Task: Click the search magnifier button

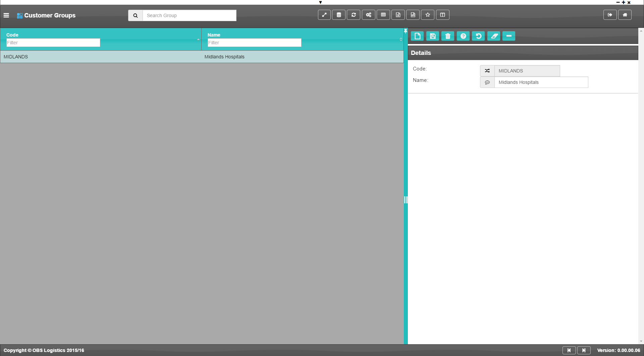Action: 136,15
